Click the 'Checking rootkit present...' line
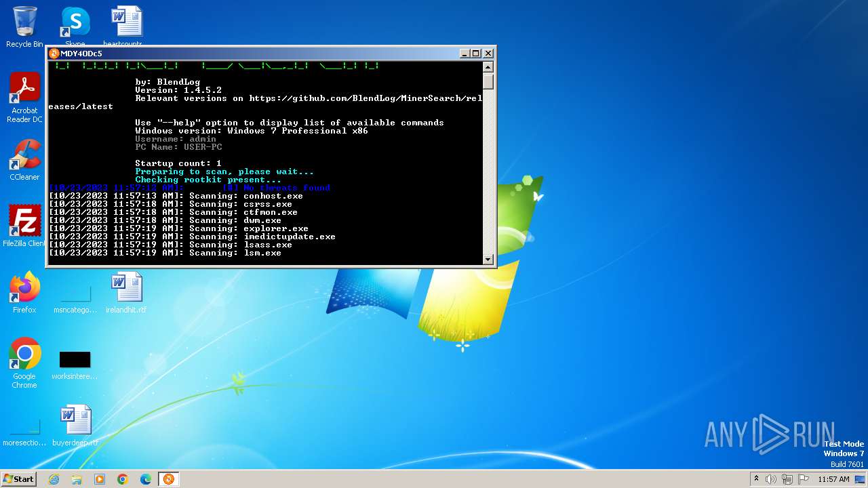Viewport: 868px width, 488px height. [x=208, y=180]
